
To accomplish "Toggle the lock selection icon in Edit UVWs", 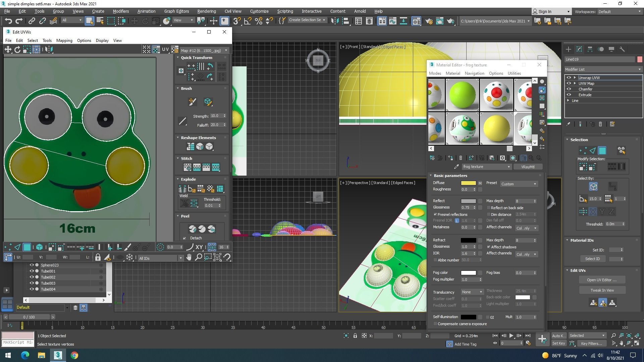I will (x=98, y=257).
